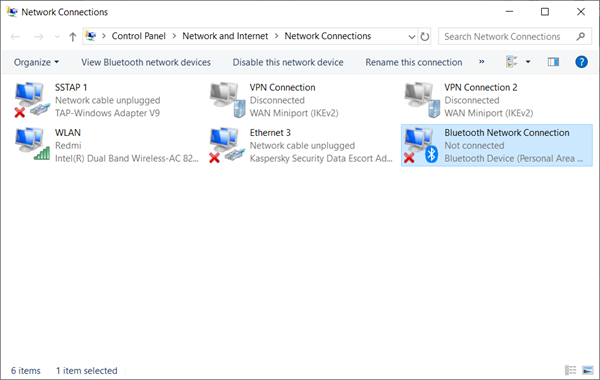Image resolution: width=600 pixels, height=380 pixels.
Task: Expand the chevron before Control Panel breadcrumb
Action: tap(104, 36)
